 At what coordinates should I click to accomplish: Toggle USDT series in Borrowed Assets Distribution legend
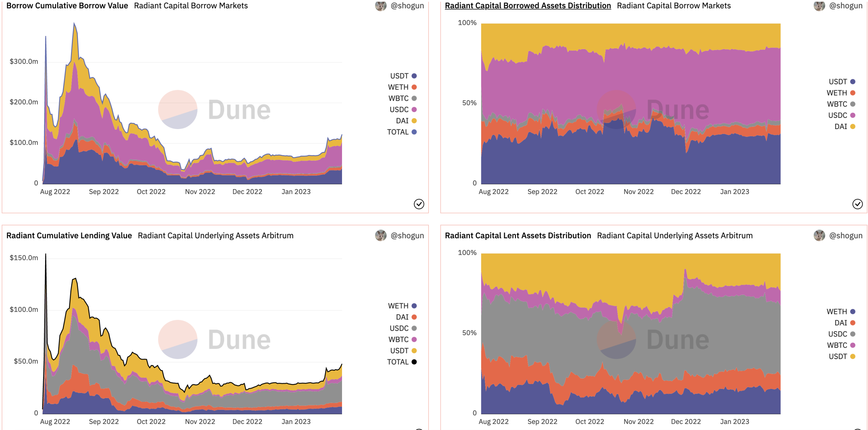tap(842, 81)
